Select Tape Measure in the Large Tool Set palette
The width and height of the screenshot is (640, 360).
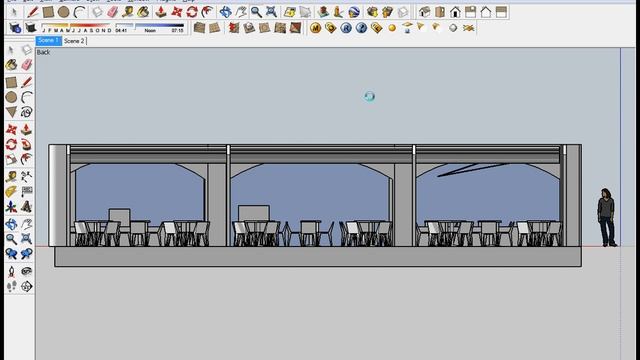pos(11,176)
